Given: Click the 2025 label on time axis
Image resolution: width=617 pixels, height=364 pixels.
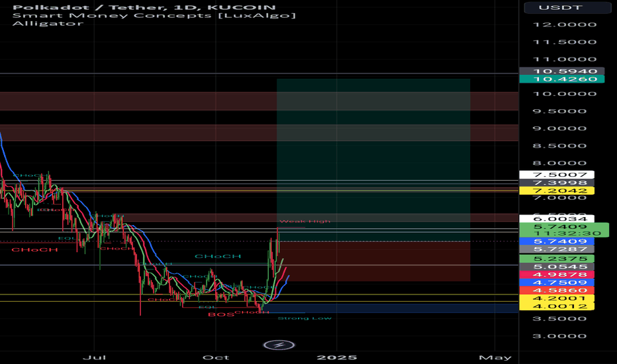Looking at the screenshot, I should point(337,357).
